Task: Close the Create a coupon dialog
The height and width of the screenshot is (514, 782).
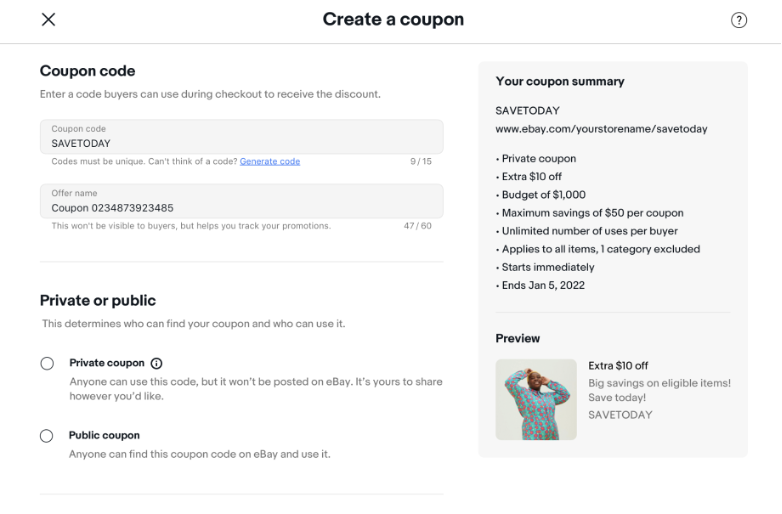Action: tap(48, 19)
